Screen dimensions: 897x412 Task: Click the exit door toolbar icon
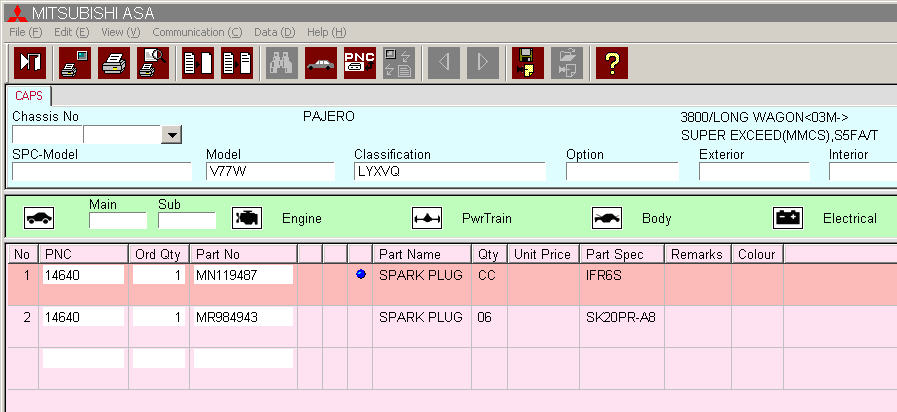pyautogui.click(x=31, y=62)
